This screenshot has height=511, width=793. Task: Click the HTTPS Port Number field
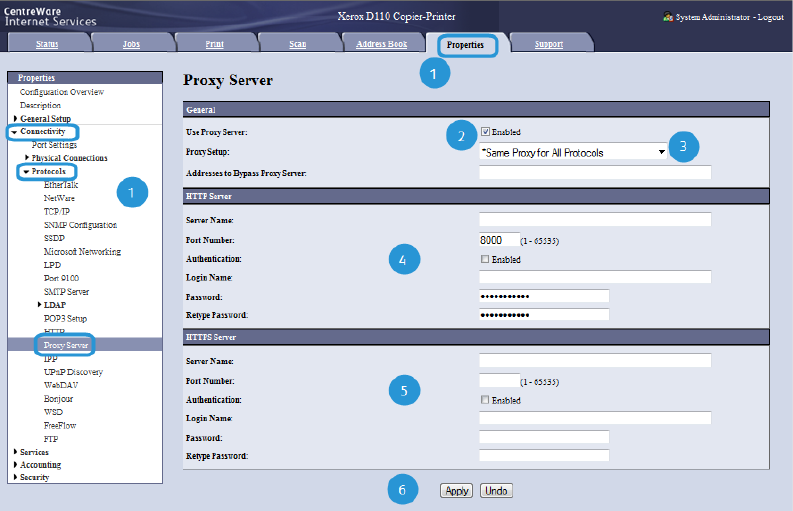[499, 380]
